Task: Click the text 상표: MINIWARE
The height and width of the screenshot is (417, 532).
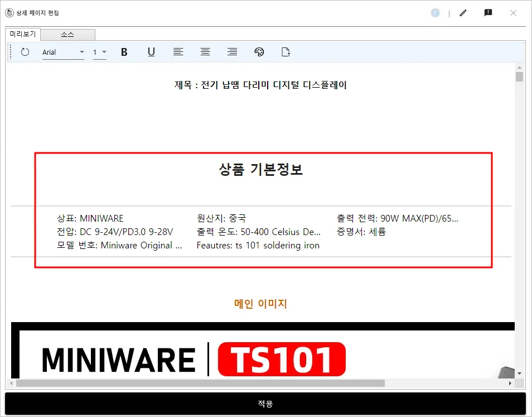Action: coord(90,218)
